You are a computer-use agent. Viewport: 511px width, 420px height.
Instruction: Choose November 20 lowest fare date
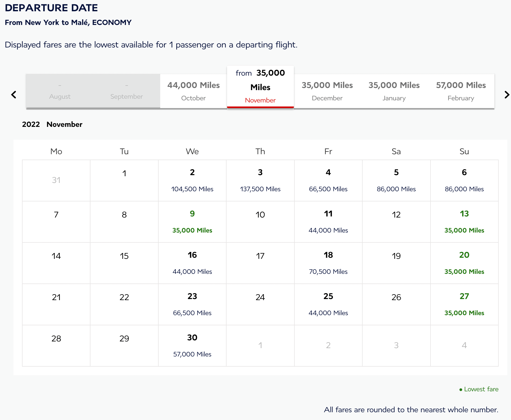pyautogui.click(x=464, y=263)
